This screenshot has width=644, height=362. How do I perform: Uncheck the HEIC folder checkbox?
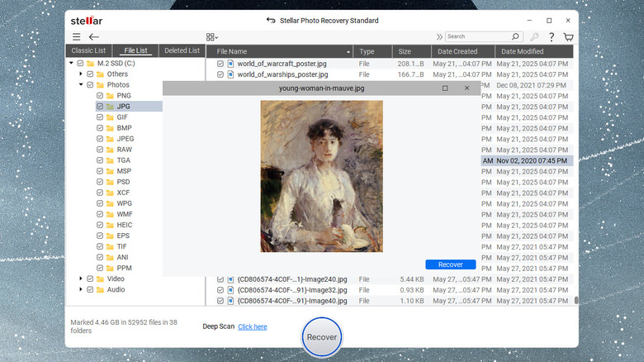(100, 225)
